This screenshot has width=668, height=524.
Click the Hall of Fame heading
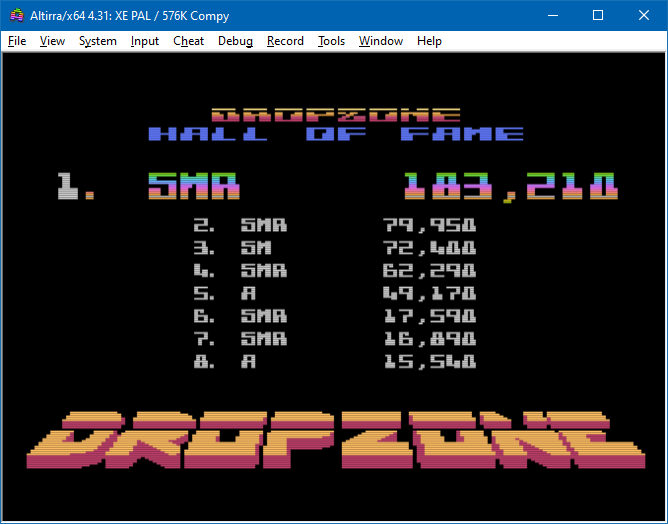pyautogui.click(x=336, y=134)
